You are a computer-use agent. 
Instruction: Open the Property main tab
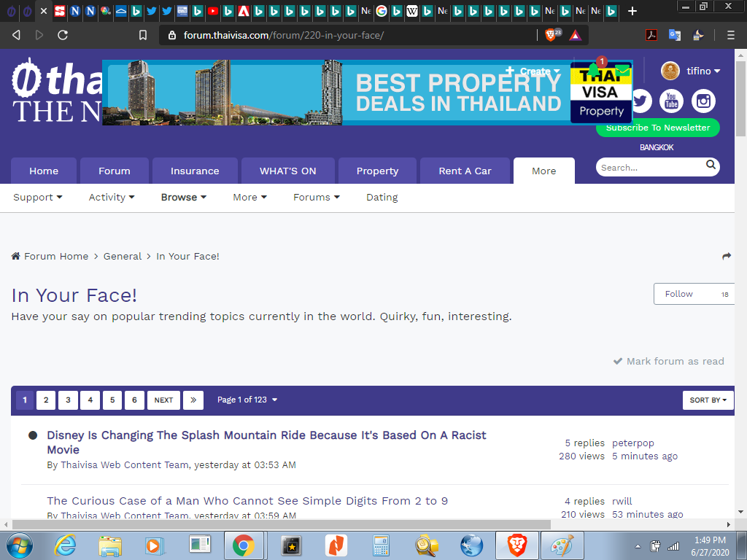tap(377, 171)
